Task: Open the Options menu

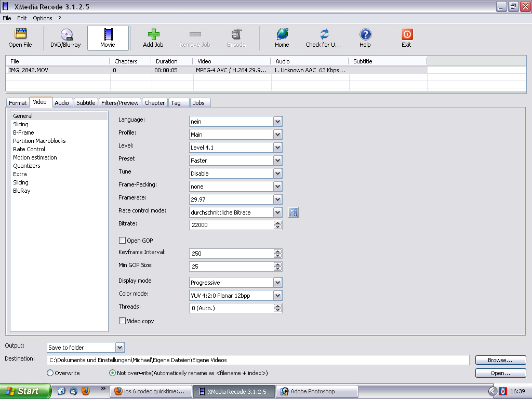Action: coord(43,18)
